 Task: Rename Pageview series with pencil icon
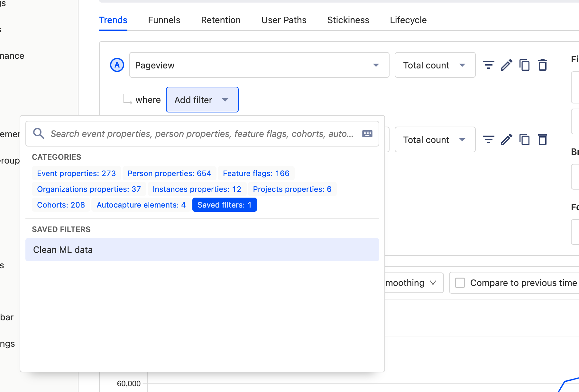click(x=506, y=65)
